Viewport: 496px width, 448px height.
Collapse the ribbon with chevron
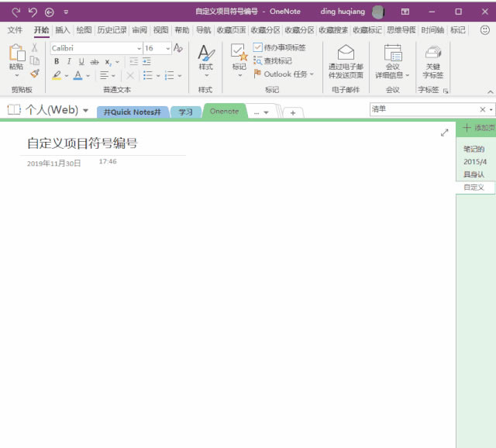pyautogui.click(x=490, y=91)
